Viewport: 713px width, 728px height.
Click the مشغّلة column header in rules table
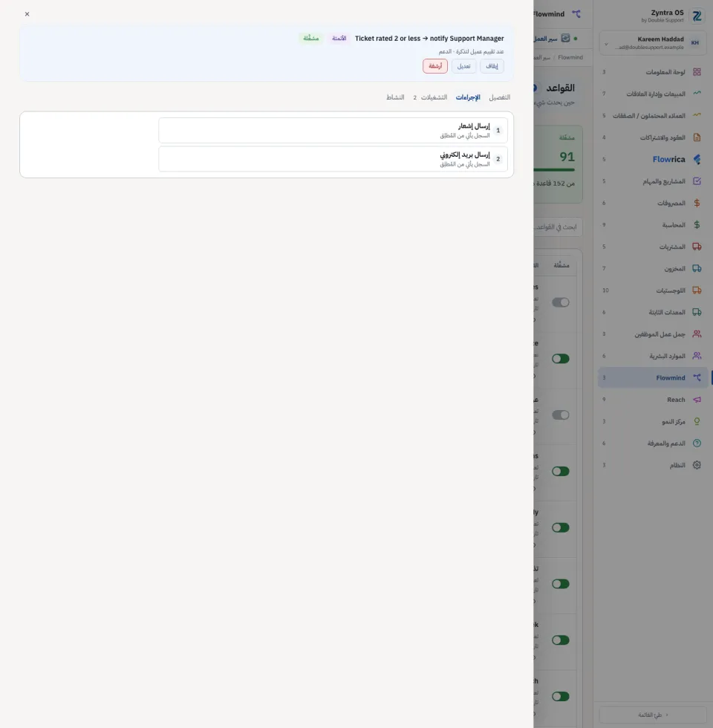point(561,265)
